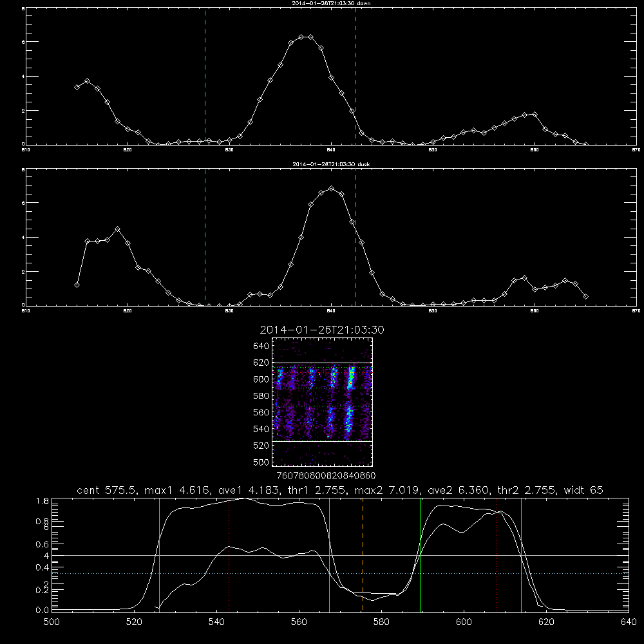Click the green vertical line near 567 in bottom plot
Image resolution: width=644 pixels, height=644 pixels.
329,554
